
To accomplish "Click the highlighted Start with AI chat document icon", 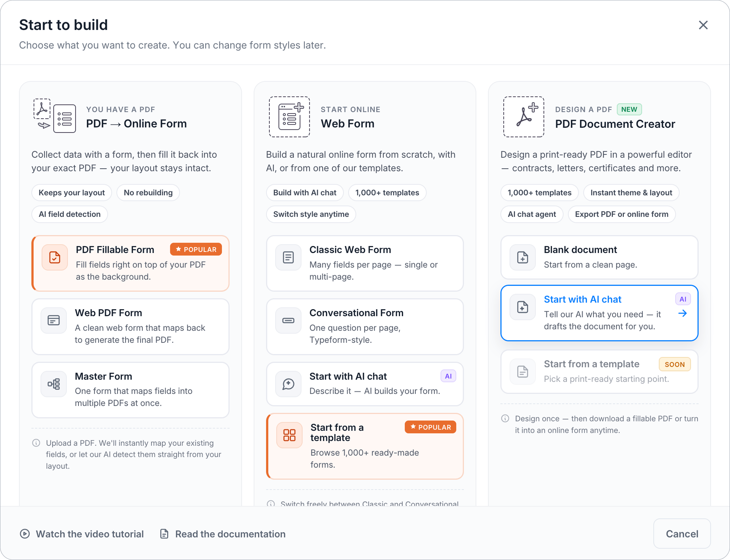I will [523, 307].
